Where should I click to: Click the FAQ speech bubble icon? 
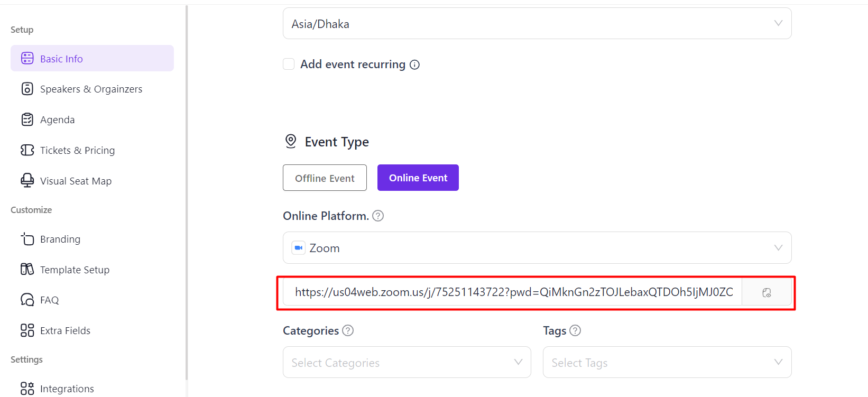coord(27,299)
